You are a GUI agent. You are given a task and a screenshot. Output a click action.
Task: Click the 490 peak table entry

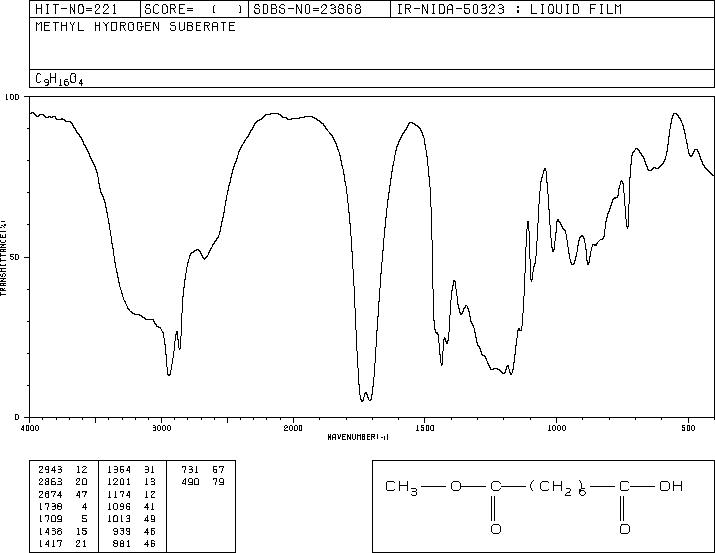203,482
